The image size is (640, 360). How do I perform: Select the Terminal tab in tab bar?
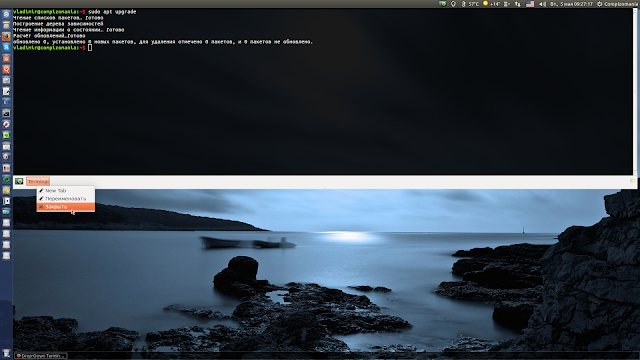click(38, 181)
